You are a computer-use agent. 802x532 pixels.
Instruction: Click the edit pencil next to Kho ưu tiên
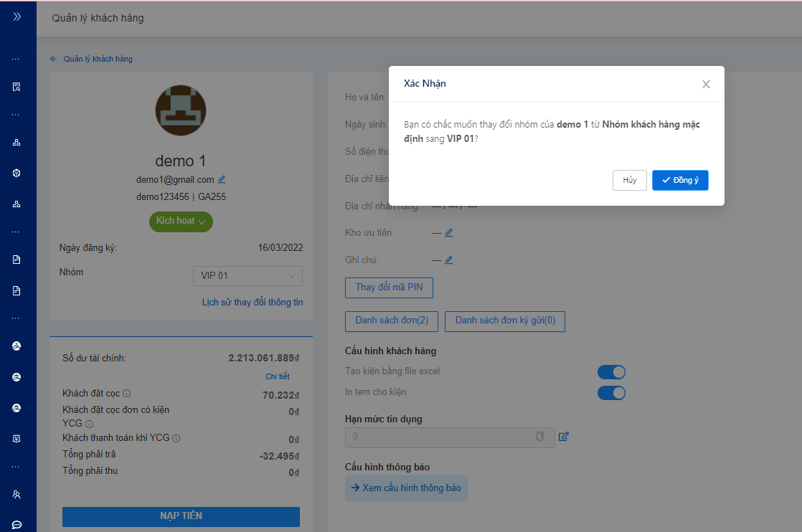tap(448, 232)
